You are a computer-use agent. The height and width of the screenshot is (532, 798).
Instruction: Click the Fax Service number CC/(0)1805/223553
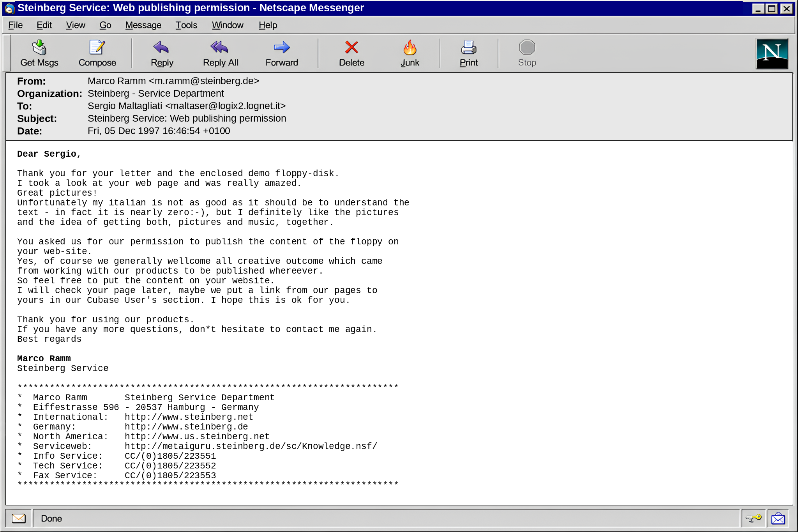[170, 475]
